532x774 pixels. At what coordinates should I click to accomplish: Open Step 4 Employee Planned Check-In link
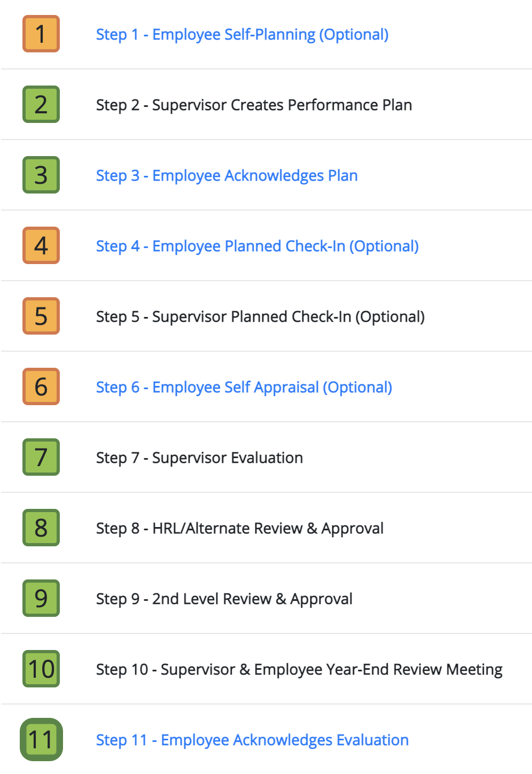pyautogui.click(x=257, y=246)
